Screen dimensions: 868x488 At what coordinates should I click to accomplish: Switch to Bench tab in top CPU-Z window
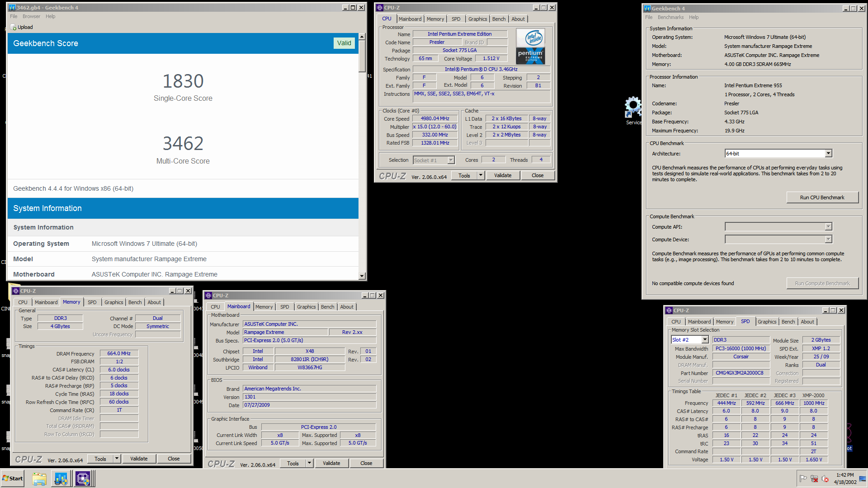[499, 19]
